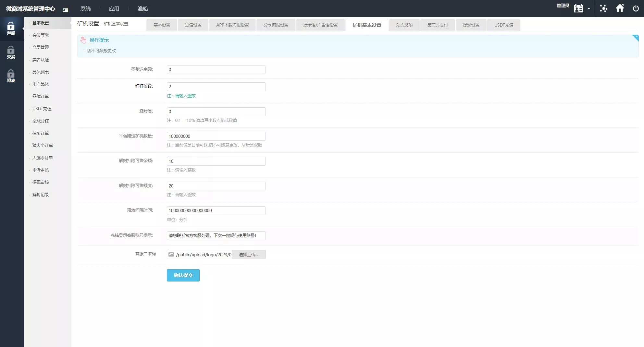Switch to the 短信设置 tab
This screenshot has width=644, height=347.
click(x=193, y=25)
